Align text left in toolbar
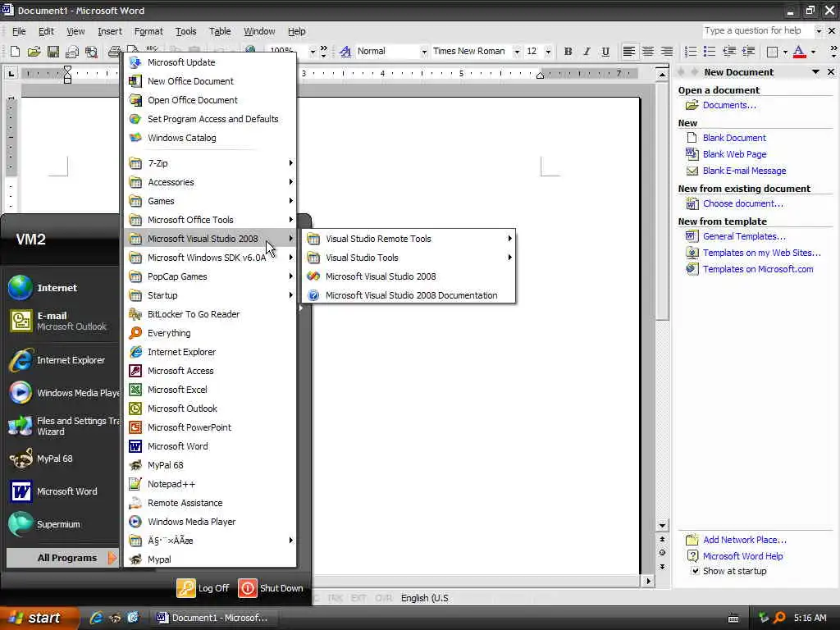This screenshot has width=840, height=630. pyautogui.click(x=629, y=52)
